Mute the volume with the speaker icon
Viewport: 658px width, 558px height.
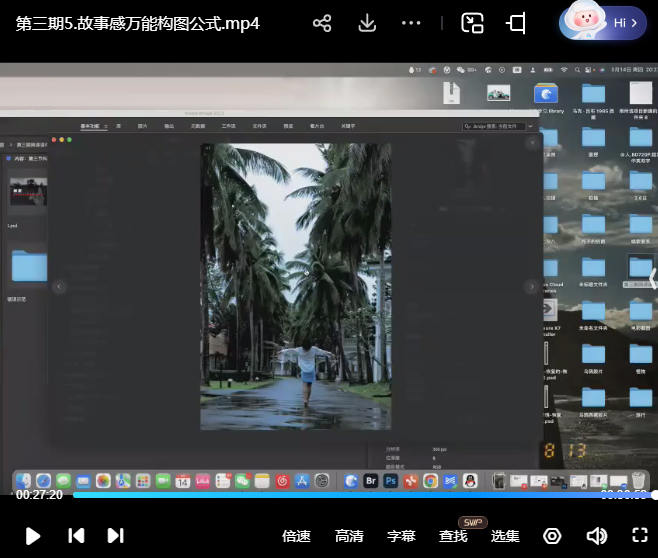coord(597,536)
